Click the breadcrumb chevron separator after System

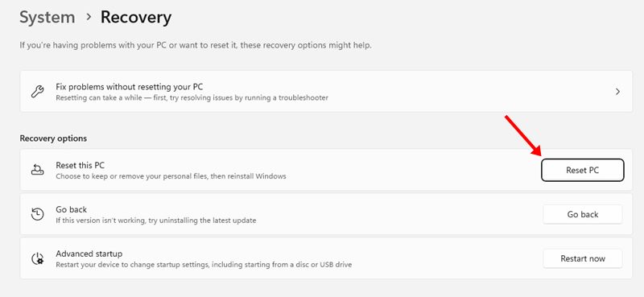(x=88, y=18)
